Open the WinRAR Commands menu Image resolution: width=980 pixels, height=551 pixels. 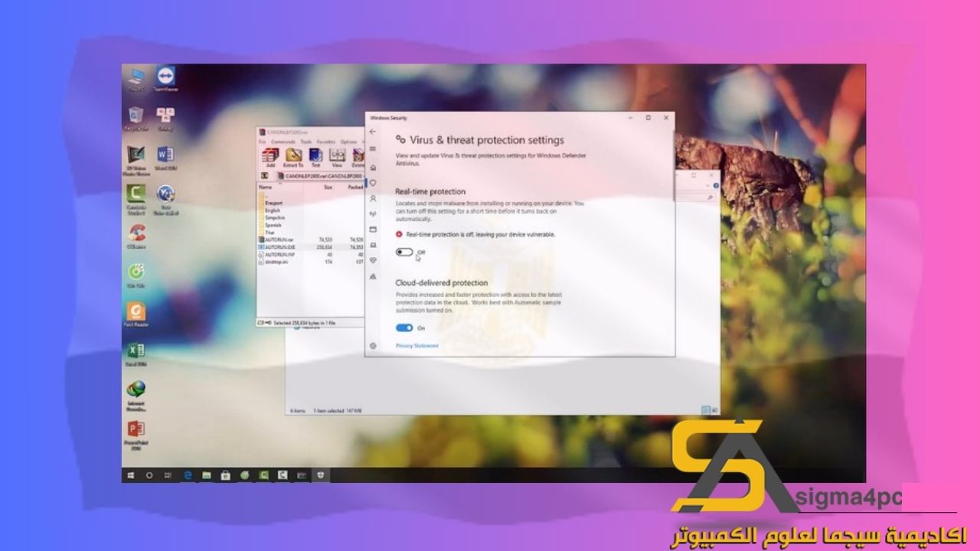(283, 142)
